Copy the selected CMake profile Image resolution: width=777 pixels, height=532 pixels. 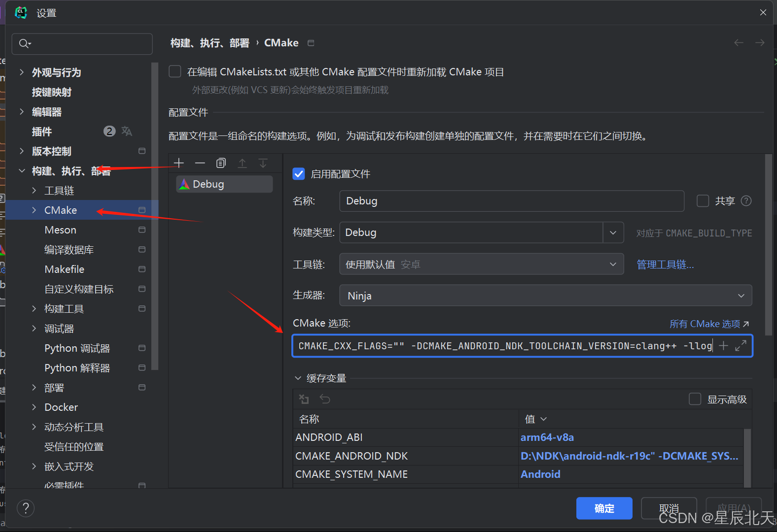[x=221, y=163]
